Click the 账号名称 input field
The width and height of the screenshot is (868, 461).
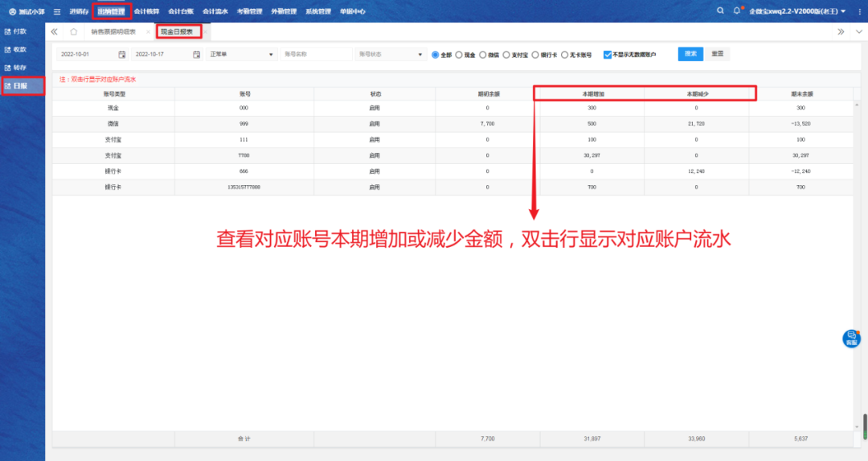tap(316, 55)
